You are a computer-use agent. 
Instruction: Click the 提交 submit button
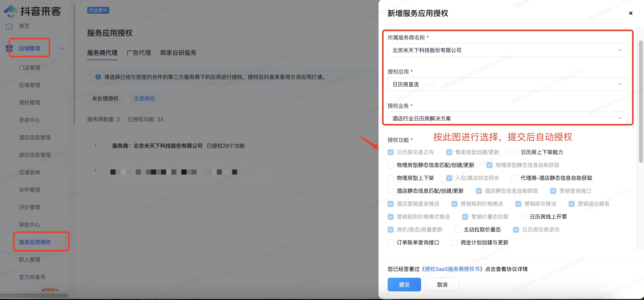tap(404, 285)
